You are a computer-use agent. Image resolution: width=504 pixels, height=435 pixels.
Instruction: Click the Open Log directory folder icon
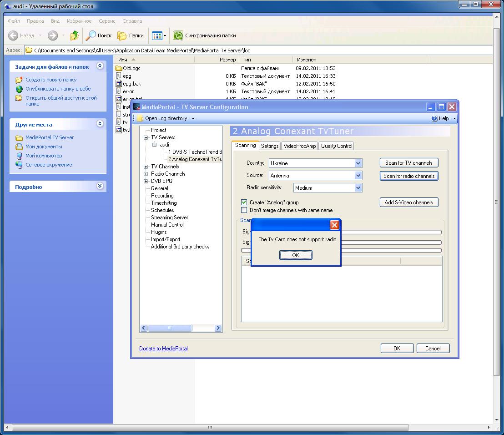pos(140,118)
